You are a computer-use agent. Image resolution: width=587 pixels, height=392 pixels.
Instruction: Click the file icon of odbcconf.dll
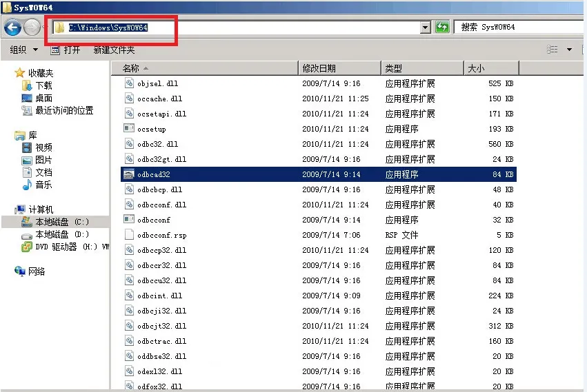[129, 204]
